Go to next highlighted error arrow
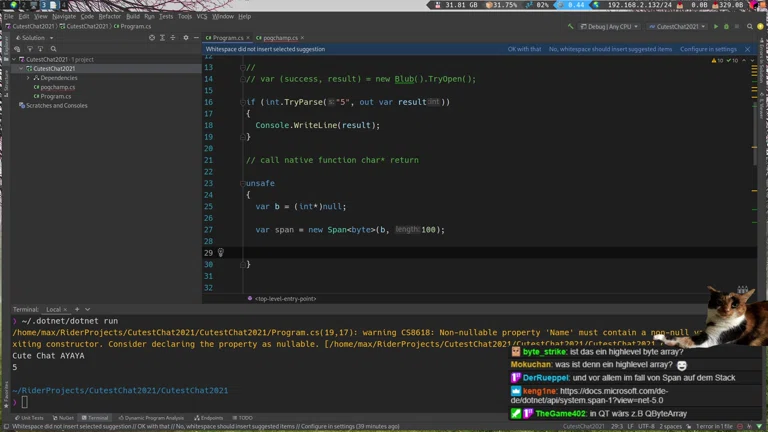Viewport: 768px width, 432px height. pos(752,60)
